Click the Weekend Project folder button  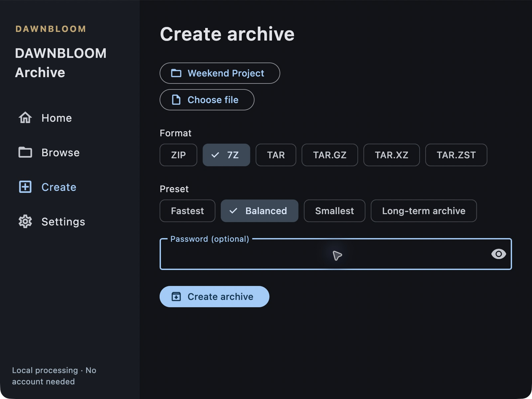coord(220,73)
